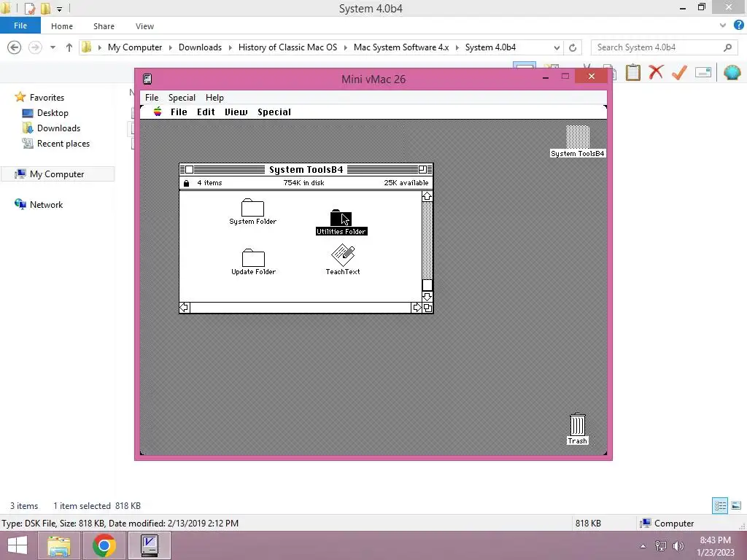The width and height of the screenshot is (747, 560).
Task: Click the orange checkmark toolbar icon
Action: 679,72
